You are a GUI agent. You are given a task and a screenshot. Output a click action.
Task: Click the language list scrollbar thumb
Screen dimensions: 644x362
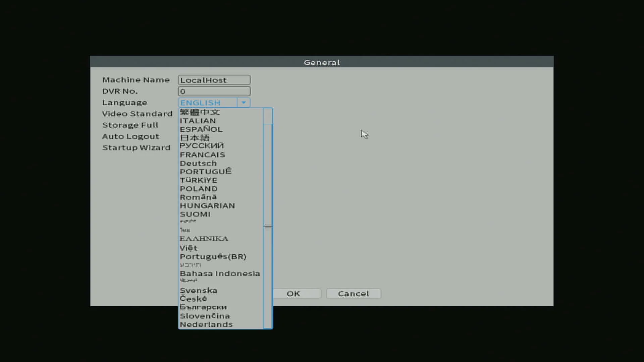(x=268, y=226)
